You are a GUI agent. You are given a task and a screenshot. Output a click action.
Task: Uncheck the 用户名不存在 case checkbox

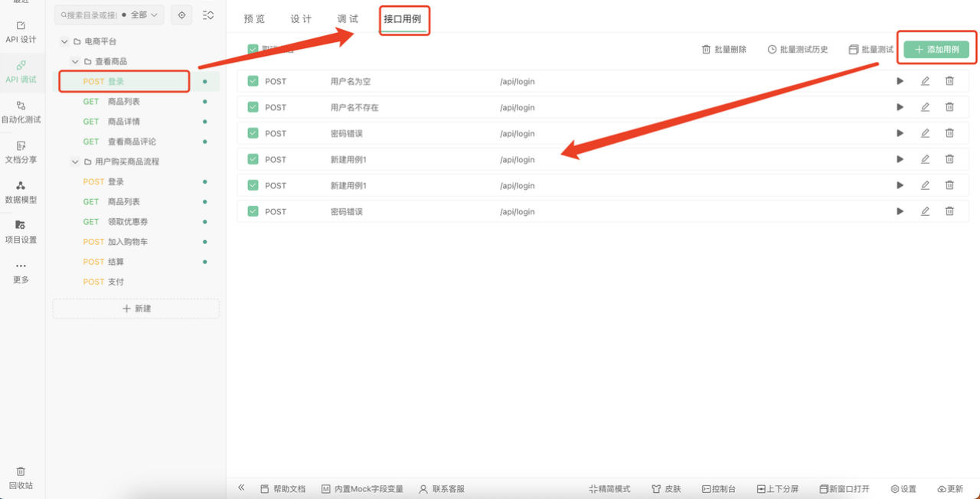(x=253, y=107)
